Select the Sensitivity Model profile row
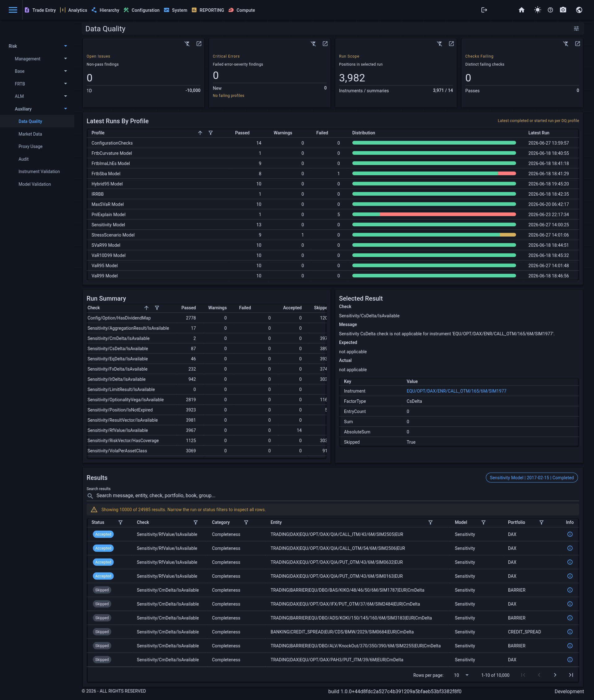 [333, 225]
